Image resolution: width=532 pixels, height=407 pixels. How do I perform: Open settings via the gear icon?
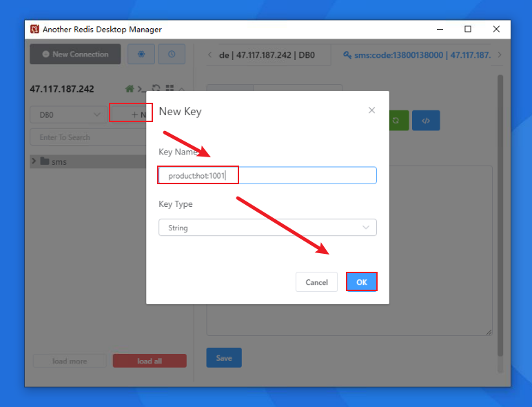pos(141,54)
